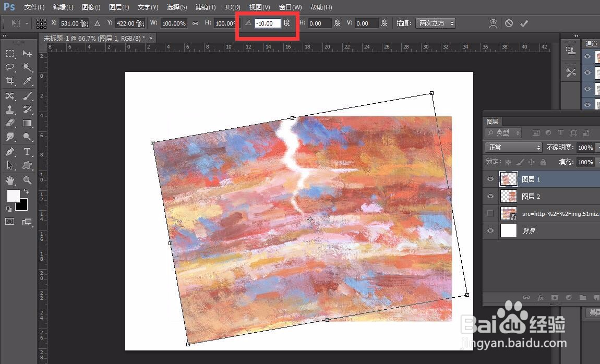Swap foreground and background colors
This screenshot has width=600, height=364.
point(26,191)
